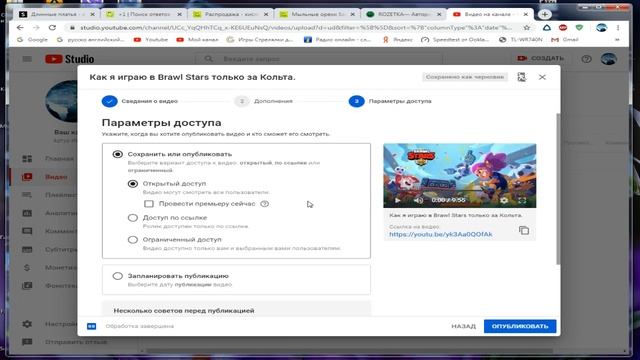Click the Studio search field

tap(320, 59)
